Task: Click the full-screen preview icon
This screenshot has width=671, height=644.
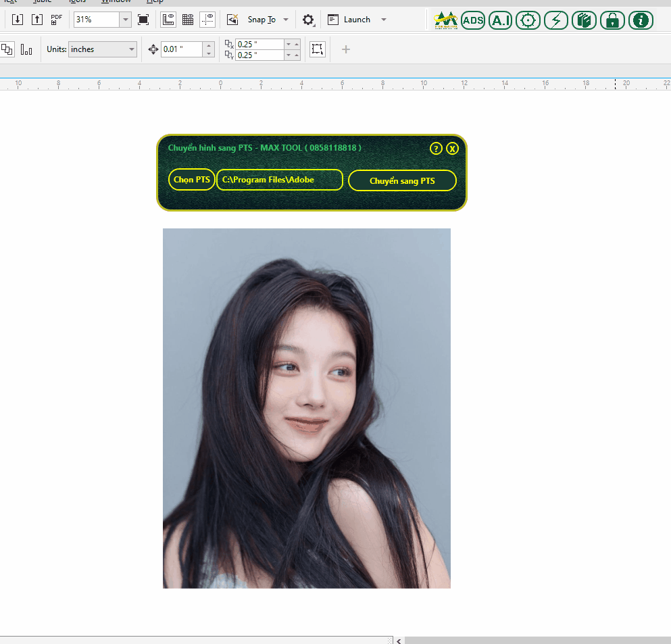Action: 143,20
